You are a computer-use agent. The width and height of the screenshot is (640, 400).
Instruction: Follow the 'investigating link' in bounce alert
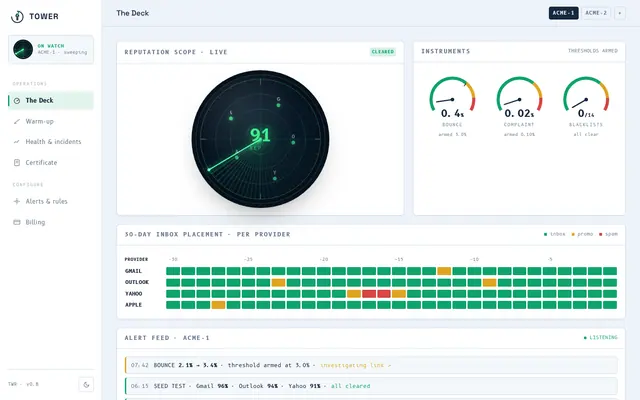click(356, 365)
